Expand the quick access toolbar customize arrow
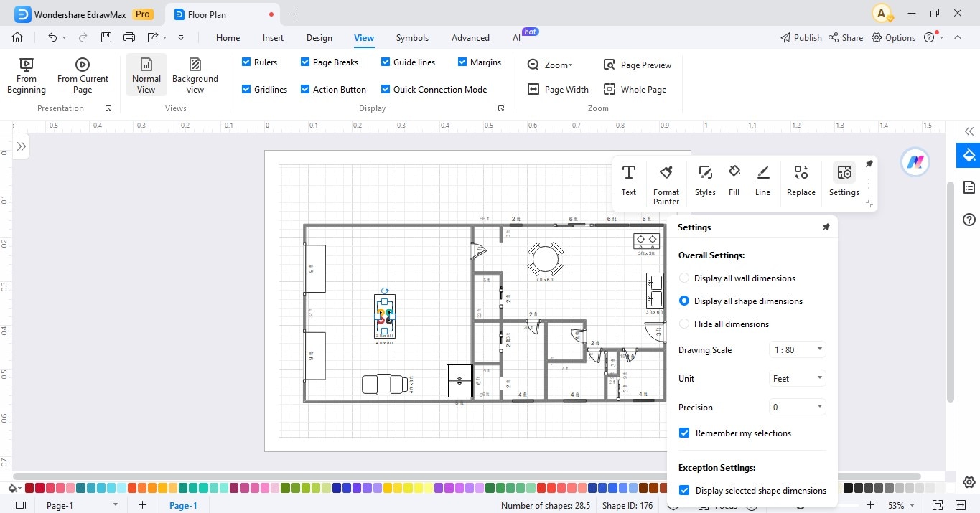The image size is (980, 513). pos(181,37)
